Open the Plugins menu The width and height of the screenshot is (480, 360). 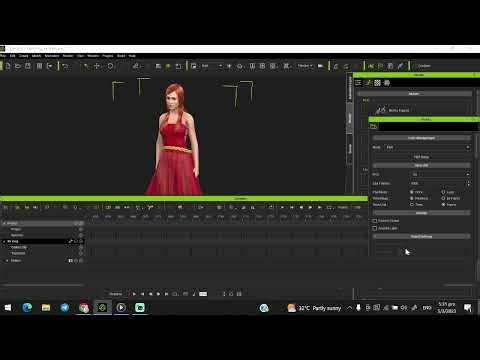coord(108,56)
